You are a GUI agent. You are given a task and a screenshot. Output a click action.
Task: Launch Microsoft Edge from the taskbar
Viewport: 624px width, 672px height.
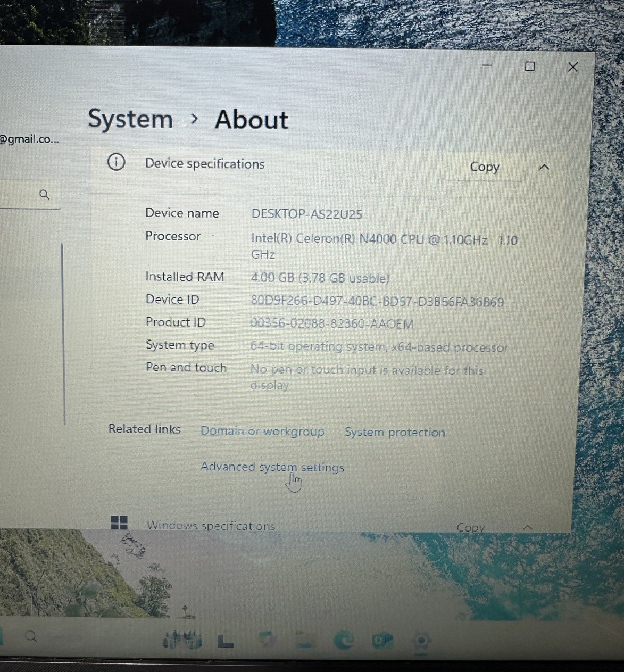click(344, 641)
